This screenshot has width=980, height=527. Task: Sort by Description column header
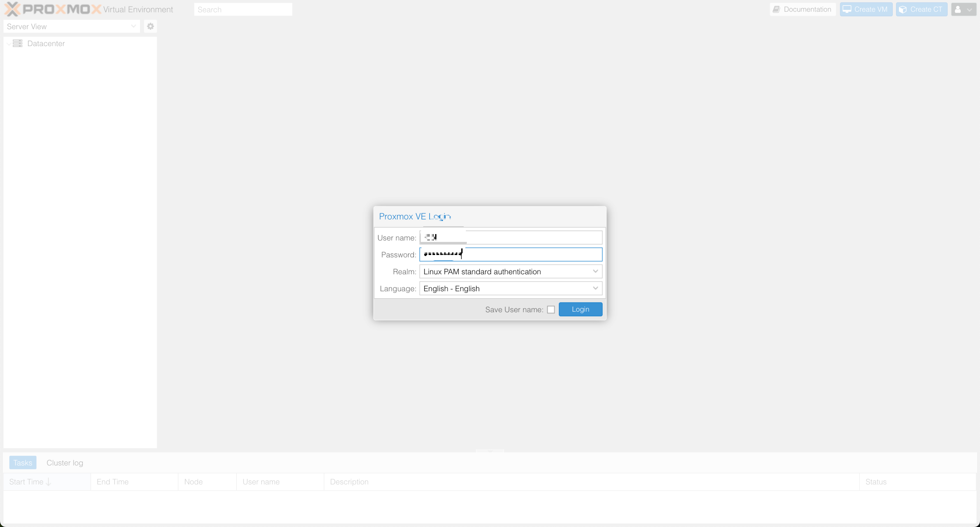592,482
